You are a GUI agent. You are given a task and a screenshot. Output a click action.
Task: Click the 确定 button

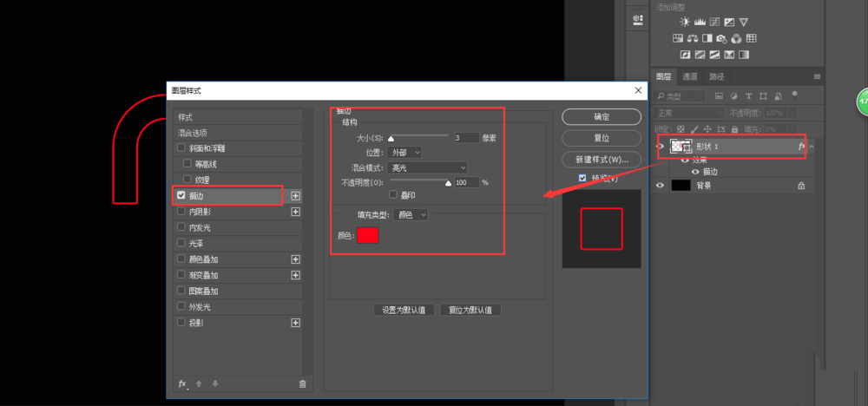point(602,117)
